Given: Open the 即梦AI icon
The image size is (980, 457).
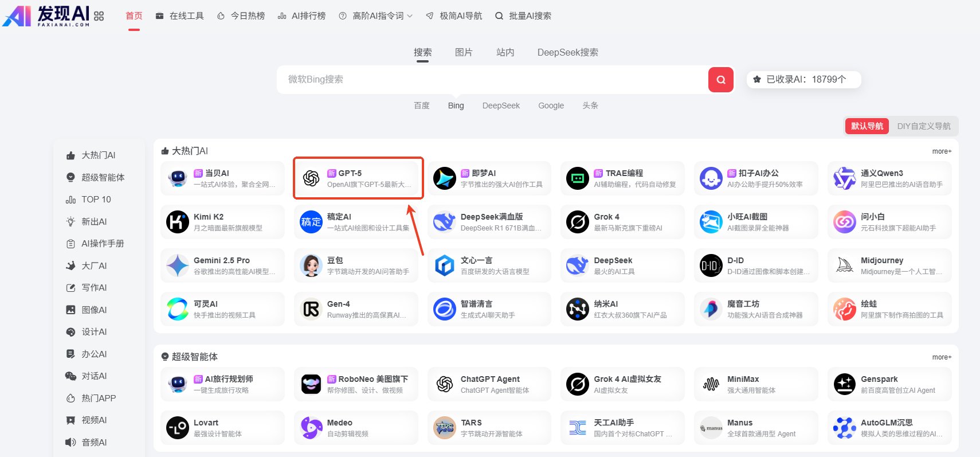Looking at the screenshot, I should coord(445,178).
